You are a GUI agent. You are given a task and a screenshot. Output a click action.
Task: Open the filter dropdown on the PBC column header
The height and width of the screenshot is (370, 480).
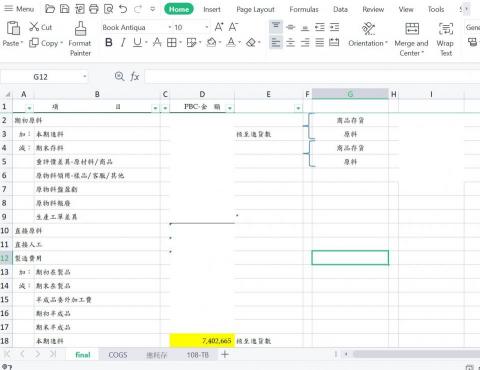(x=229, y=108)
